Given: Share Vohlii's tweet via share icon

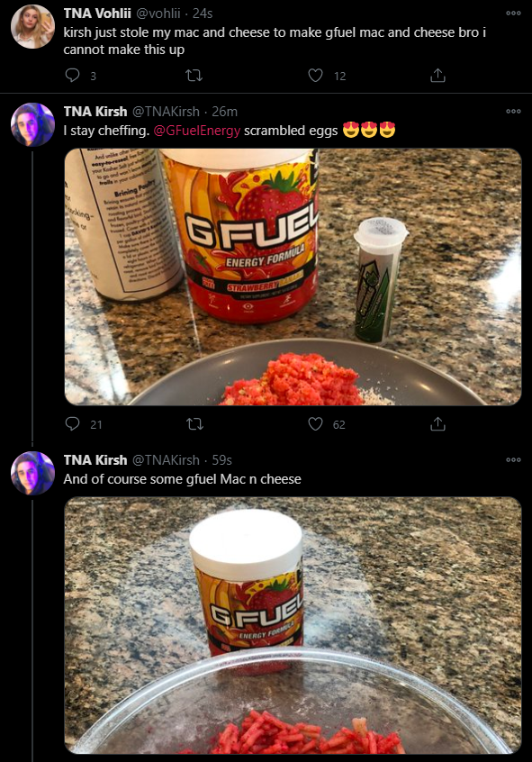Looking at the screenshot, I should pos(437,76).
